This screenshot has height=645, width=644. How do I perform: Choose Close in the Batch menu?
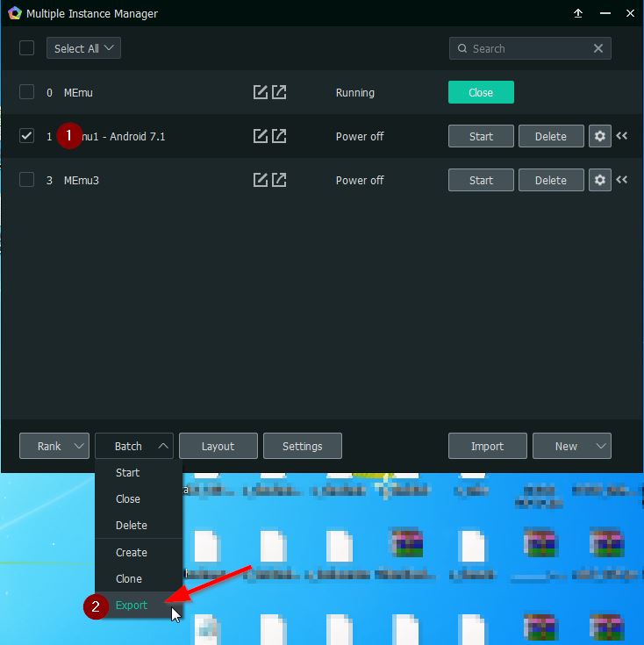coord(139,499)
